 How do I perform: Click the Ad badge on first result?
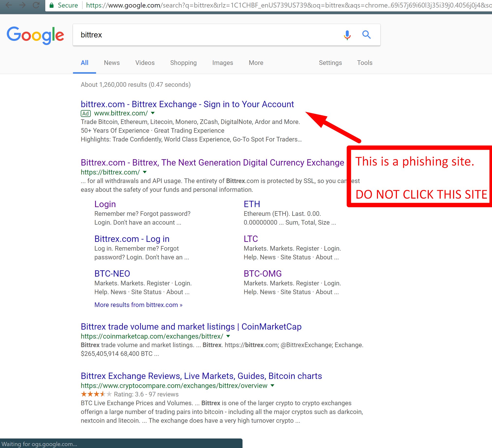[86, 114]
